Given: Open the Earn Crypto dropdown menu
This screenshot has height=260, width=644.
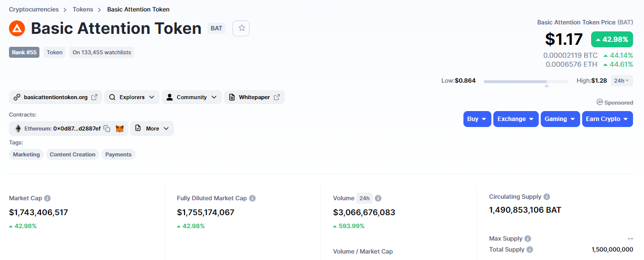Looking at the screenshot, I should coord(608,119).
